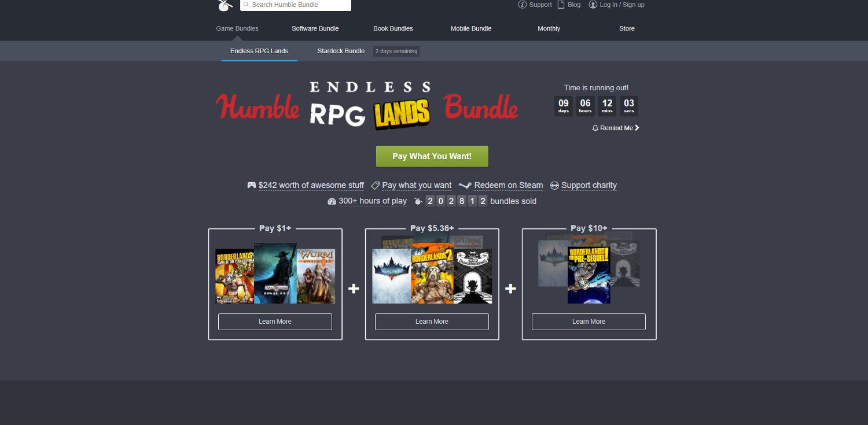Click Learn More under Pay $1+
Viewport: 868px width, 425px height.
coord(275,321)
